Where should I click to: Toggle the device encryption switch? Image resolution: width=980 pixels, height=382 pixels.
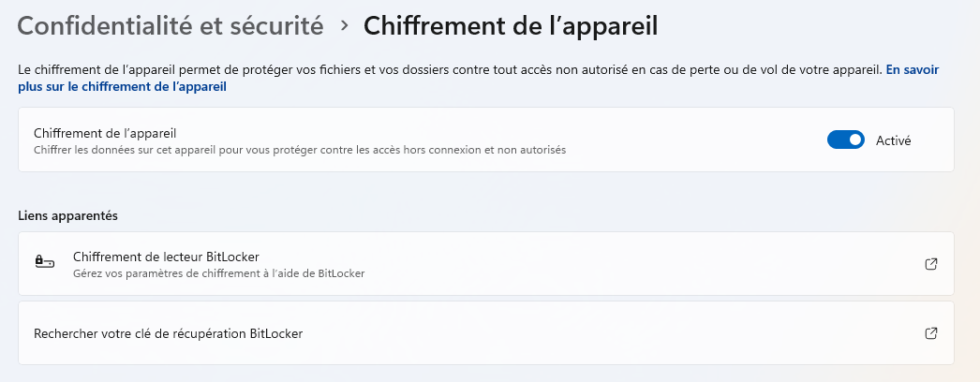845,140
